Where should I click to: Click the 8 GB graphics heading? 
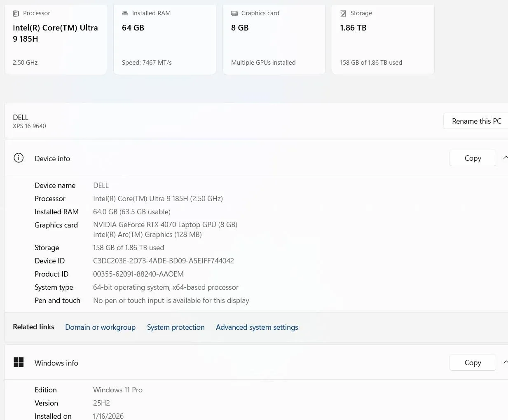tap(240, 28)
